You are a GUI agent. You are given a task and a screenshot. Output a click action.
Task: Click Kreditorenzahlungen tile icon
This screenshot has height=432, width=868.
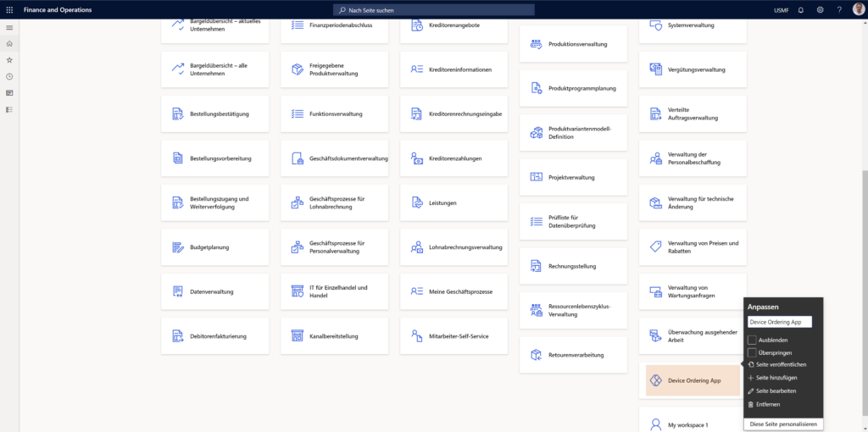pyautogui.click(x=417, y=158)
